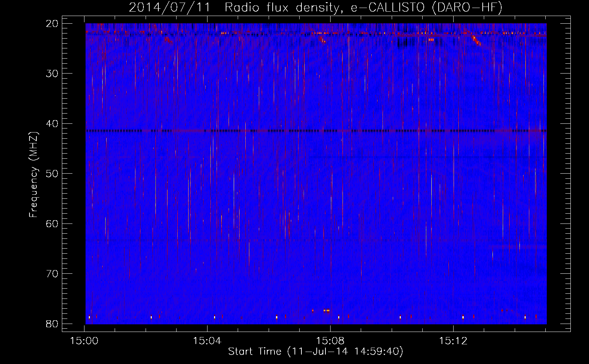Click the 15:12 time axis label

[453, 341]
